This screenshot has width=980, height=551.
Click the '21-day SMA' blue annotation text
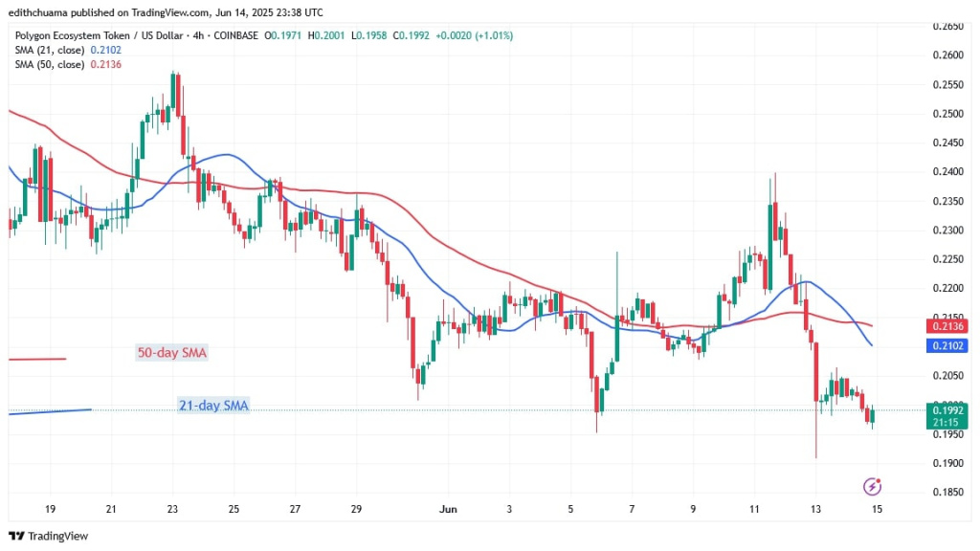tap(213, 406)
